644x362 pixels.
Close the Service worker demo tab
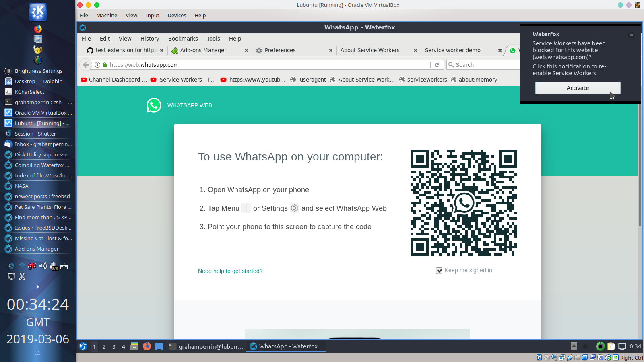(500, 51)
